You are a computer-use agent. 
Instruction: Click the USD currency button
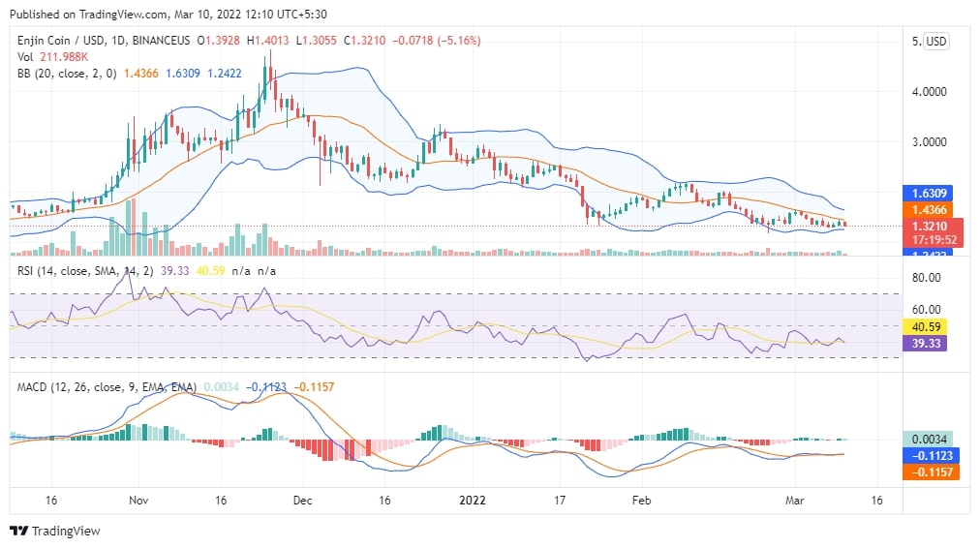point(935,42)
